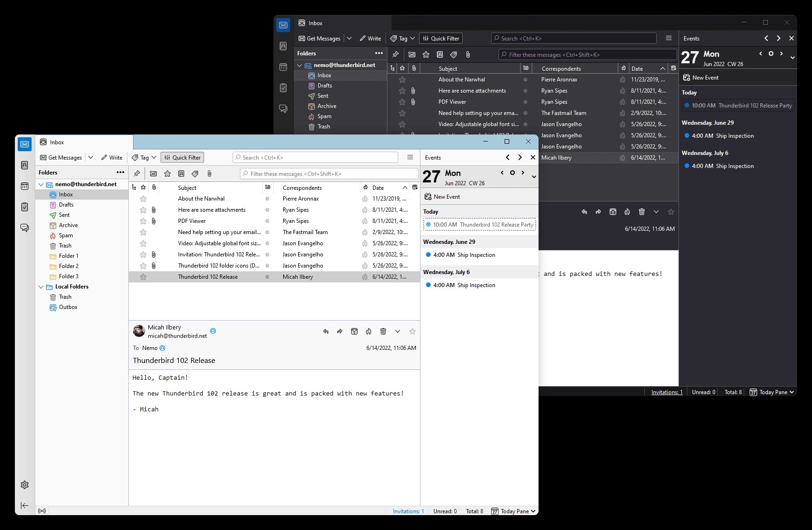
Task: Open Chat in light window sidebar
Action: click(25, 228)
